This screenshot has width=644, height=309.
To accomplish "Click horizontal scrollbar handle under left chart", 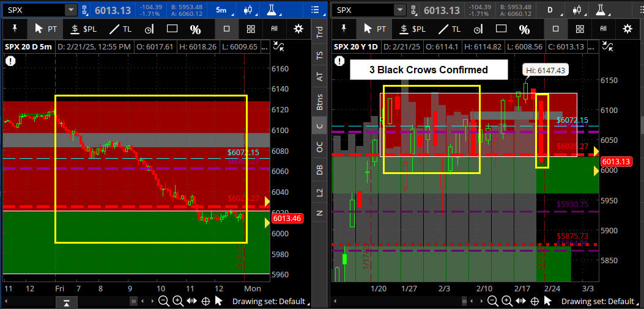I will (66, 302).
